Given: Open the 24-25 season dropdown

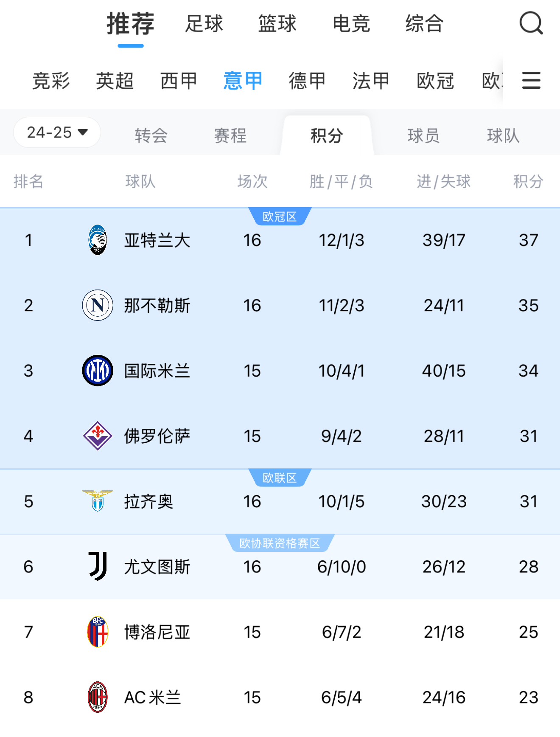Looking at the screenshot, I should tap(56, 132).
